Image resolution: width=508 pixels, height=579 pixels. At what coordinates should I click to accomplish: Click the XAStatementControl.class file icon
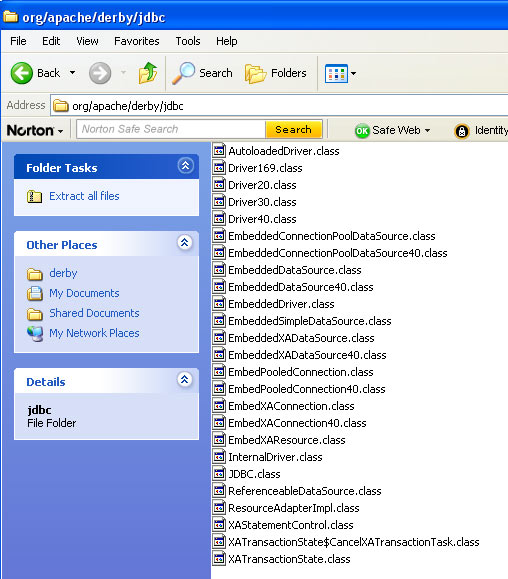coord(219,524)
